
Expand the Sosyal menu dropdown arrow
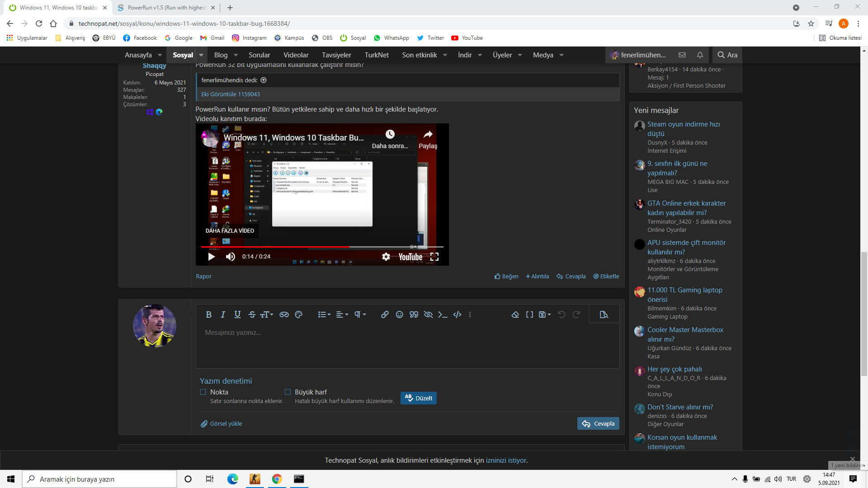point(201,55)
